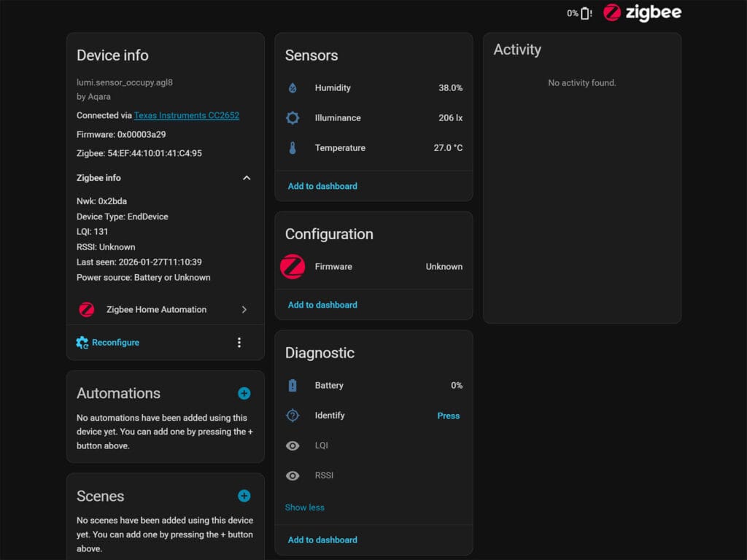Click the Zigbee Home Automation logo

click(86, 309)
